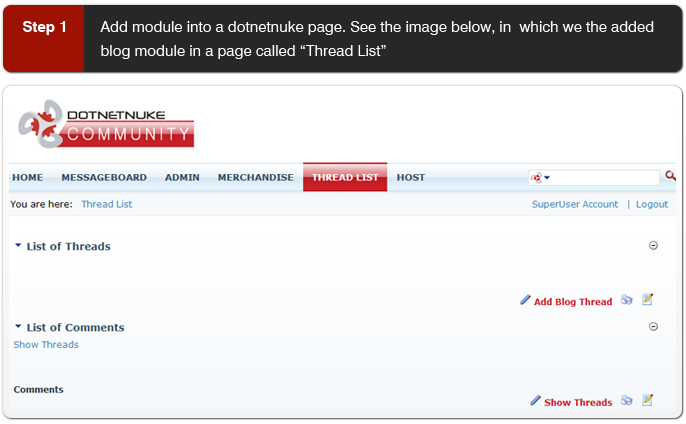The height and width of the screenshot is (424, 686).
Task: Collapse the List of Threads module
Action: coord(653,245)
